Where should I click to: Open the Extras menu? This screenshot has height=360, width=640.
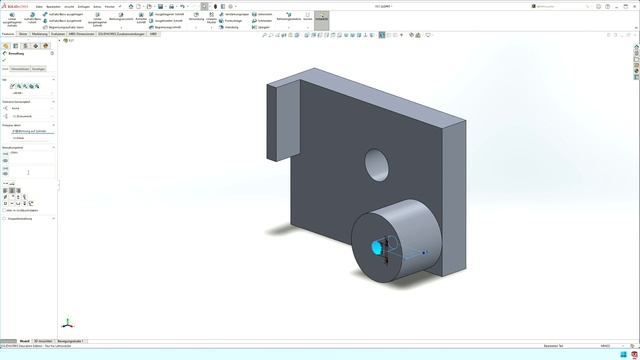pyautogui.click(x=97, y=7)
